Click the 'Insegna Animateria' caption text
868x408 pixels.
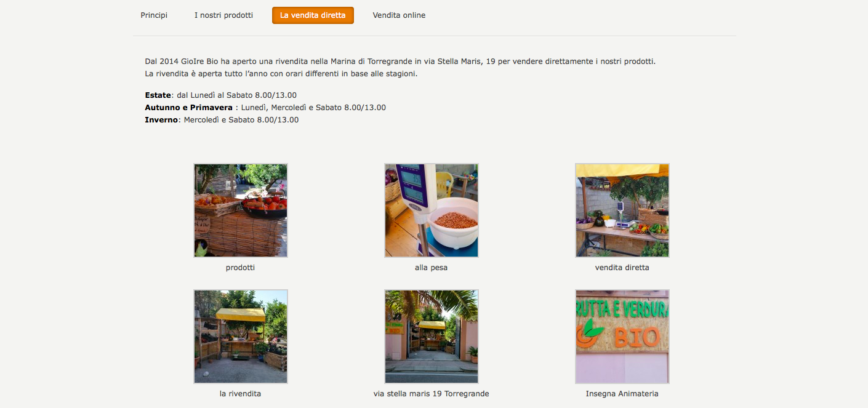coord(622,394)
